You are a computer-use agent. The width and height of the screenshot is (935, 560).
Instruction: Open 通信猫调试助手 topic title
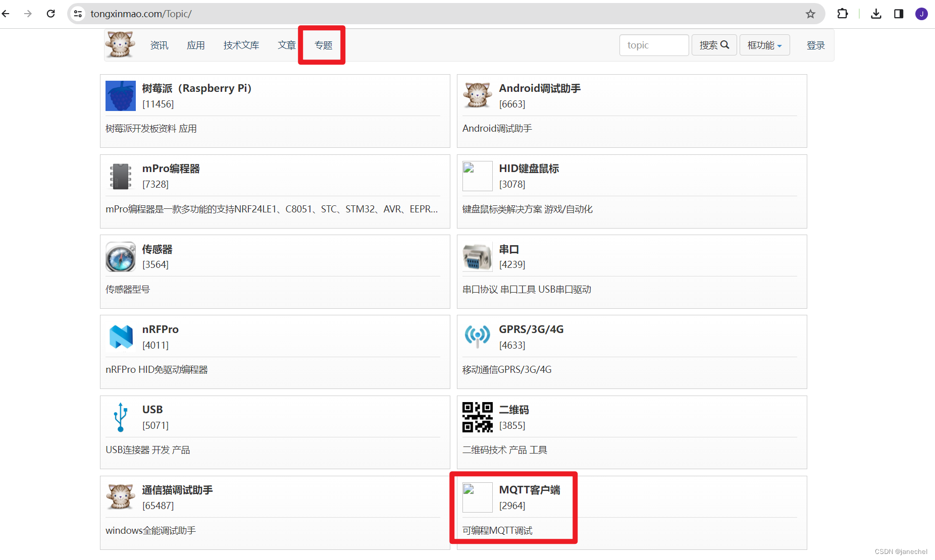pos(177,490)
